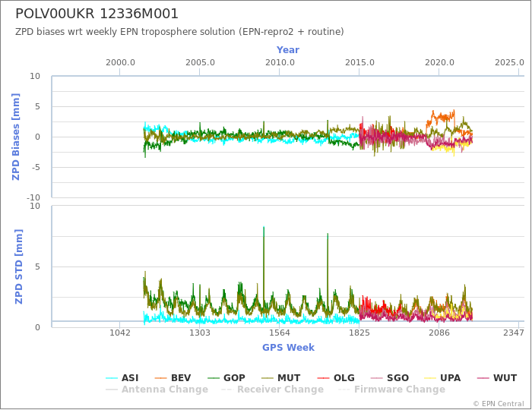The width and height of the screenshot is (532, 410).
Task: Click the GPS Week axis title
Action: tap(288, 347)
